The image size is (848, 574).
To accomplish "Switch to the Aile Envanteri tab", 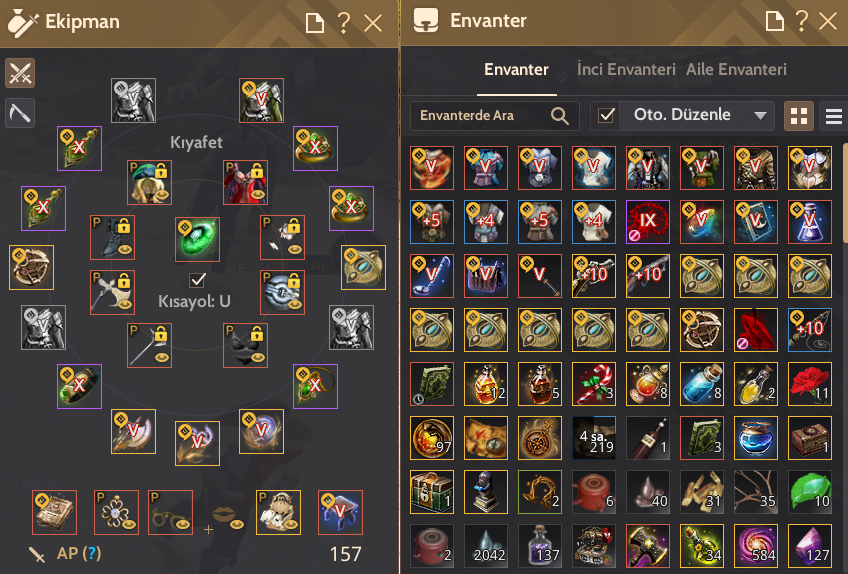I will click(736, 70).
